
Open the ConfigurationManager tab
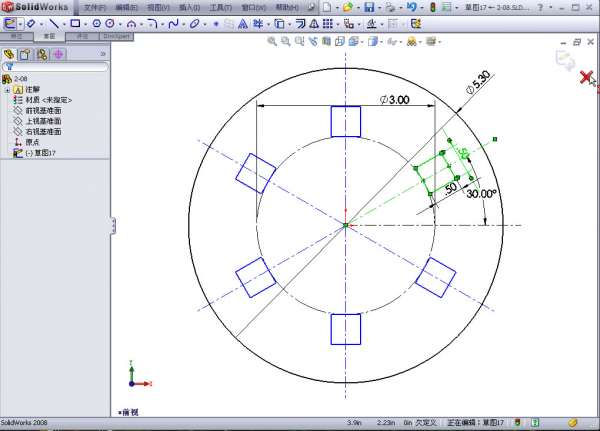[x=42, y=54]
